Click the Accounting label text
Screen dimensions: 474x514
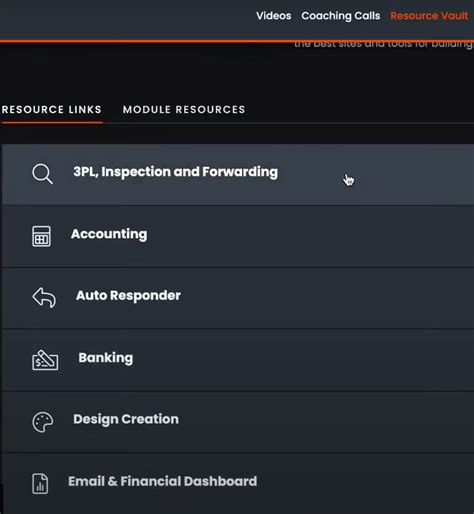[109, 234]
